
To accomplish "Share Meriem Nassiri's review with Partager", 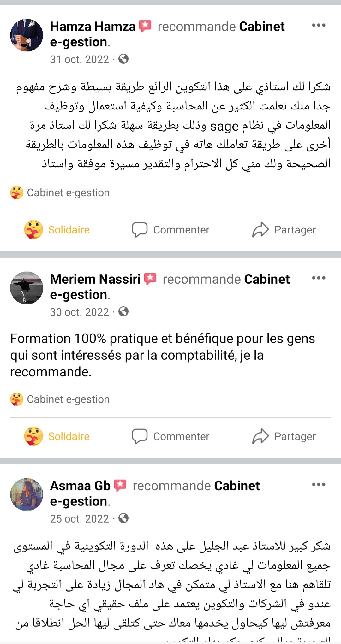I will pos(284,436).
